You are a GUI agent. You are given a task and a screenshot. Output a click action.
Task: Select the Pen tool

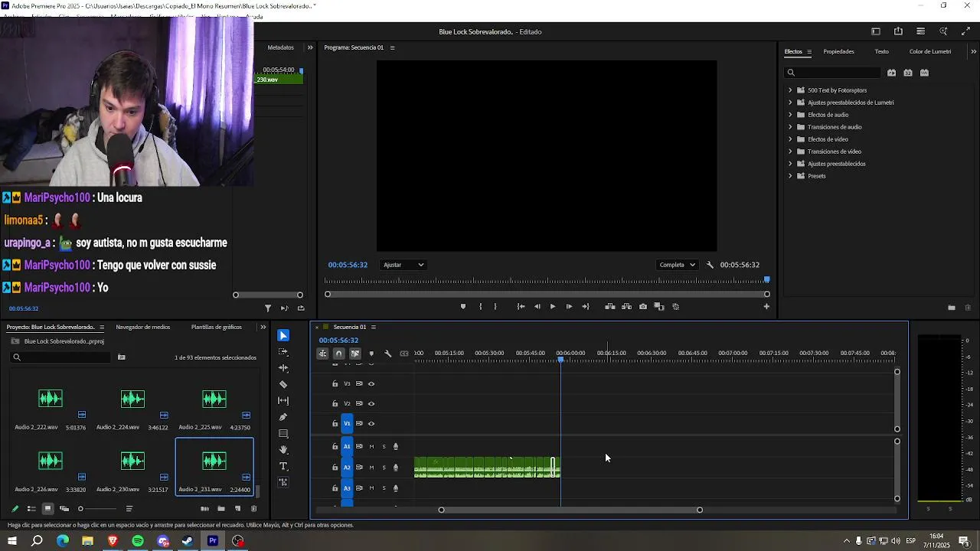(283, 417)
